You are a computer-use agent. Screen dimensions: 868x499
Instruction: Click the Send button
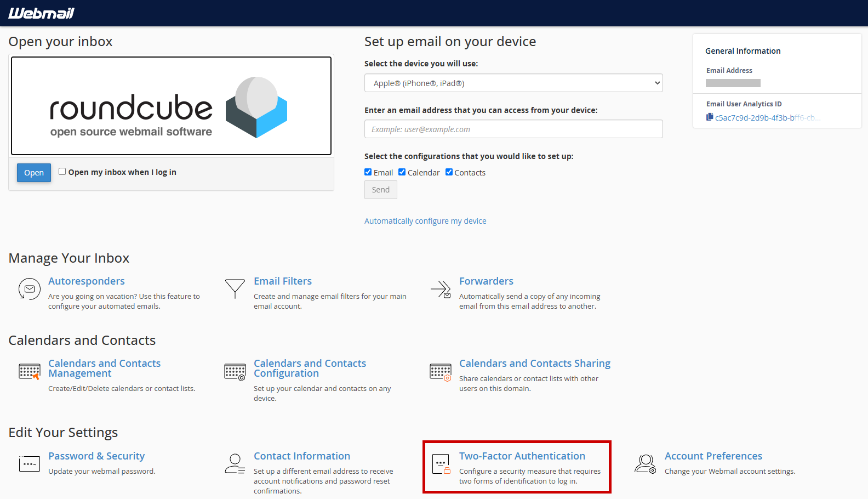tap(381, 190)
